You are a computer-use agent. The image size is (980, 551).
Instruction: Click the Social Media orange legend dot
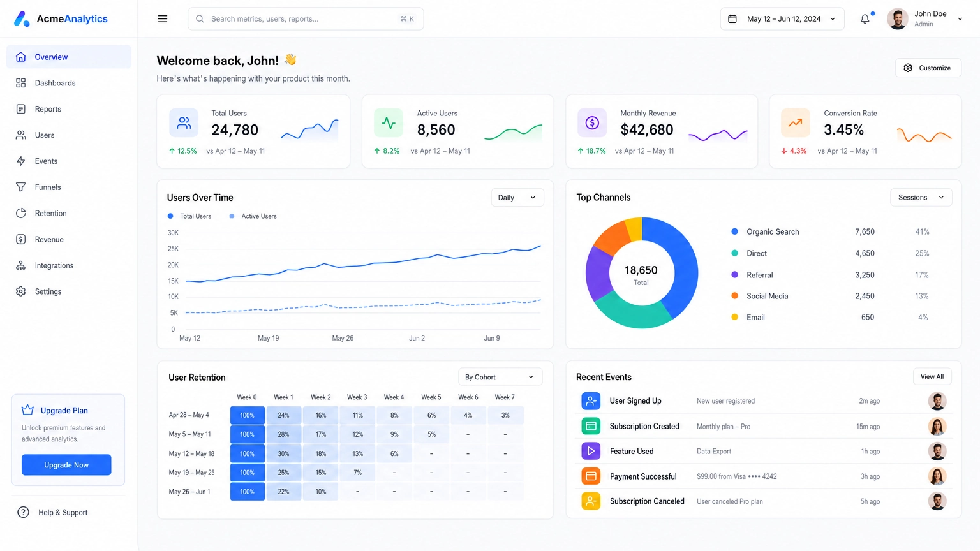(x=735, y=296)
